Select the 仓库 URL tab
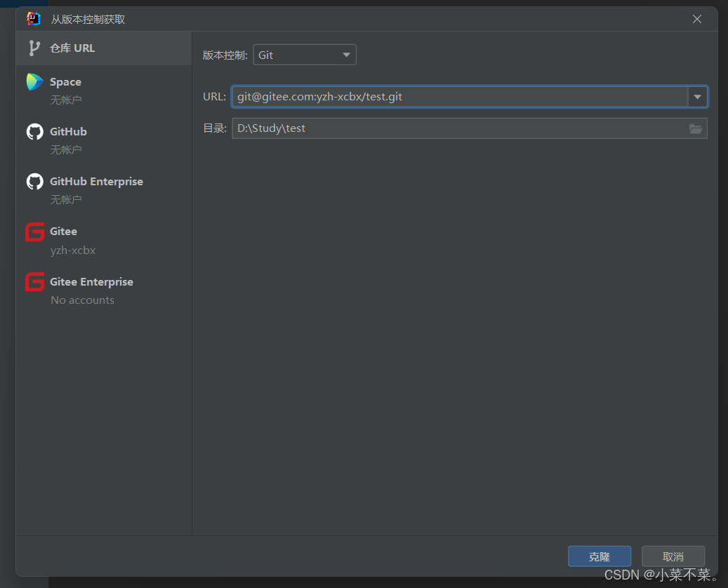 (104, 48)
